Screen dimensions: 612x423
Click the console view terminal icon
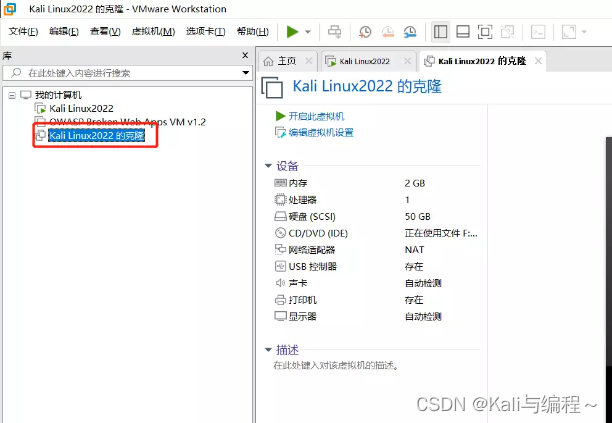(x=538, y=32)
